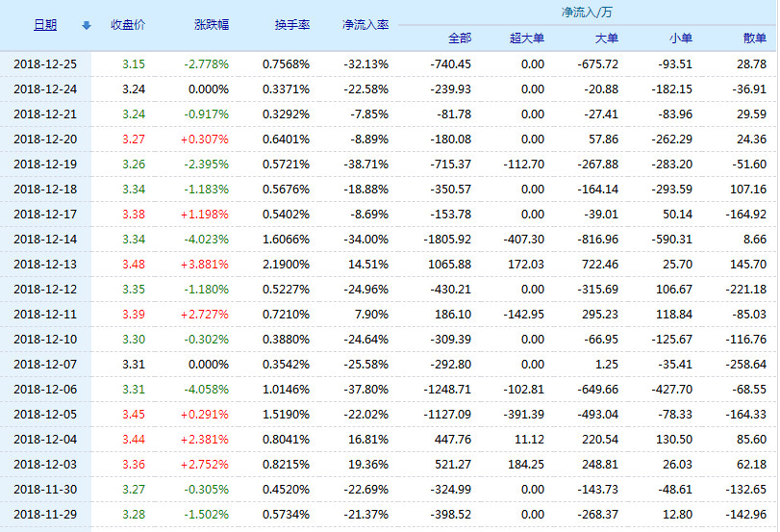Viewport: 780px width, 532px height.
Task: Click the 大单 sub-column header
Action: click(x=606, y=38)
